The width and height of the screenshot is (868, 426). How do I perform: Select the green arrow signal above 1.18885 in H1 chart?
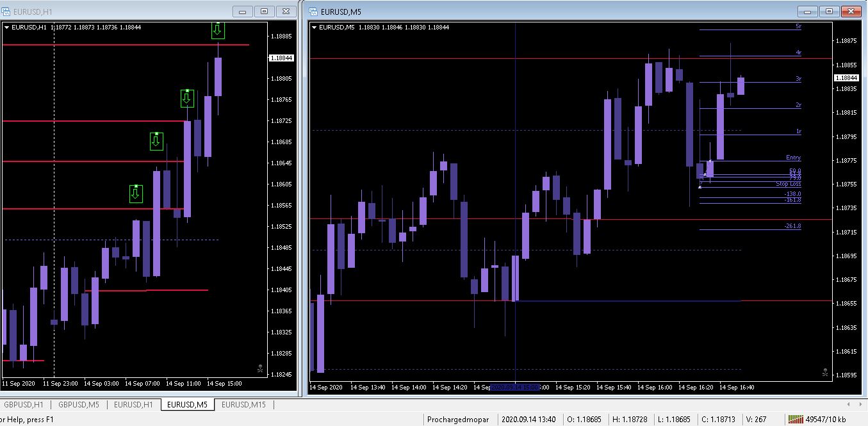(218, 30)
